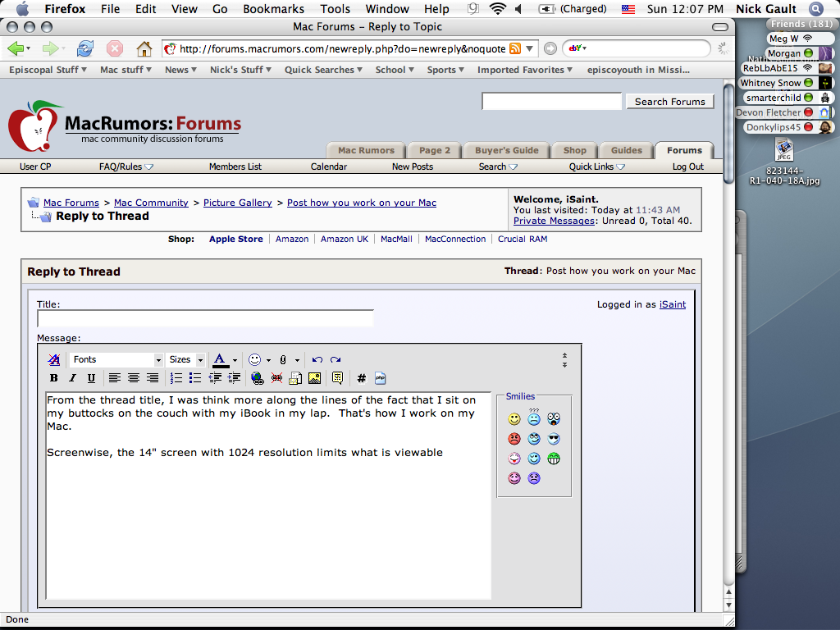Open the attachment dropdown arrow
The image size is (840, 630).
coord(297,360)
